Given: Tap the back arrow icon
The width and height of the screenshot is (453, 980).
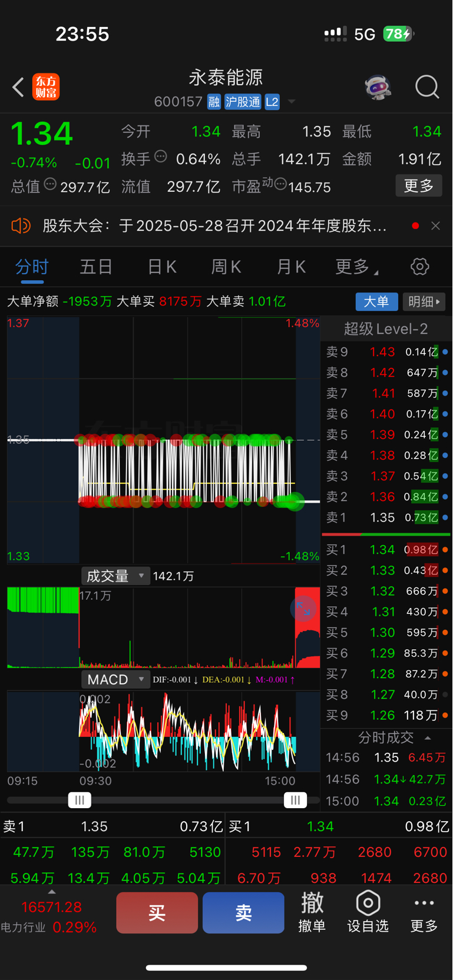Looking at the screenshot, I should click(18, 87).
